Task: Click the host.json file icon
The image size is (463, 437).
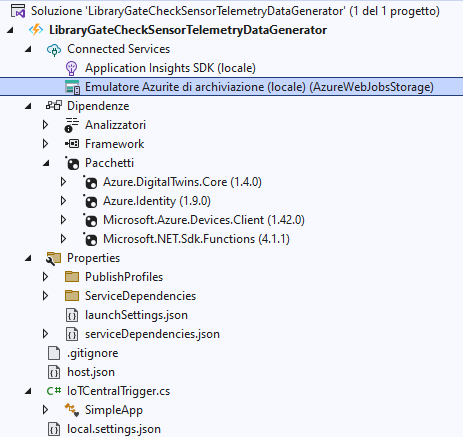Action: [54, 372]
